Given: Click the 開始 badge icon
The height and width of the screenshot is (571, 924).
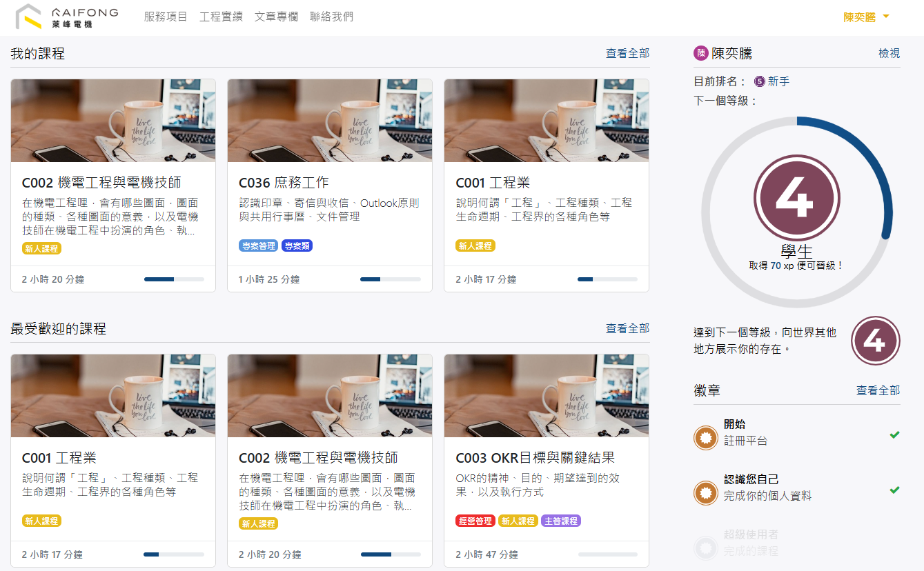Looking at the screenshot, I should click(x=706, y=437).
